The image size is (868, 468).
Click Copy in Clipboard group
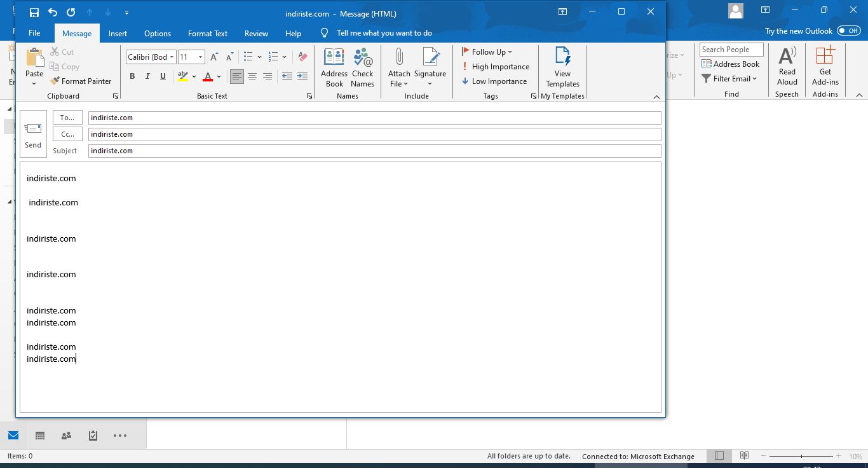65,66
